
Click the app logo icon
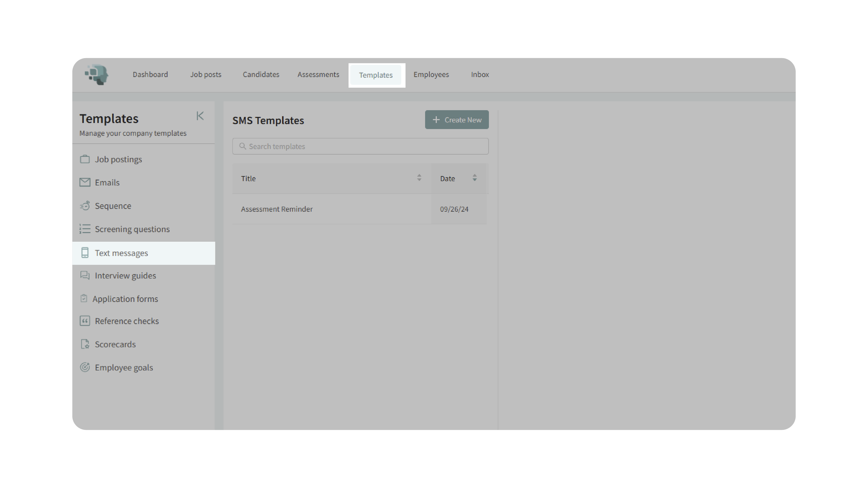(x=97, y=74)
